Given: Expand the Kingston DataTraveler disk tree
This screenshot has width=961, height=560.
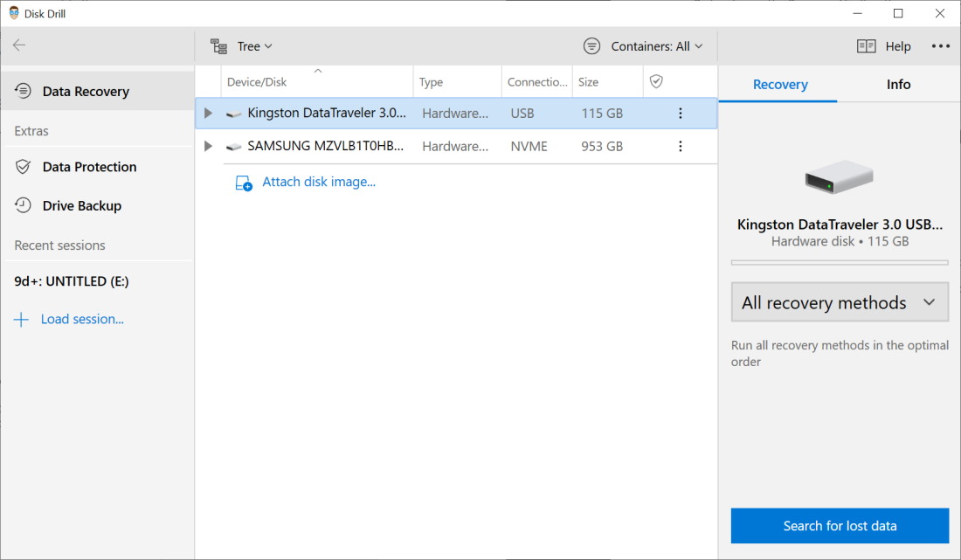Looking at the screenshot, I should 209,114.
